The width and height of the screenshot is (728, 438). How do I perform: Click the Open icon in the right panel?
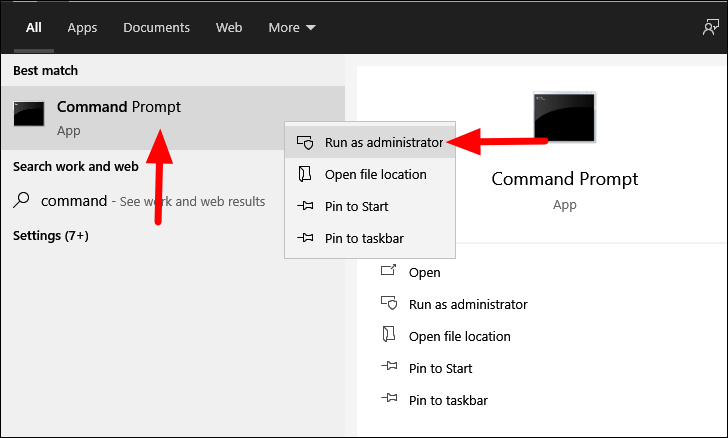pyautogui.click(x=389, y=270)
